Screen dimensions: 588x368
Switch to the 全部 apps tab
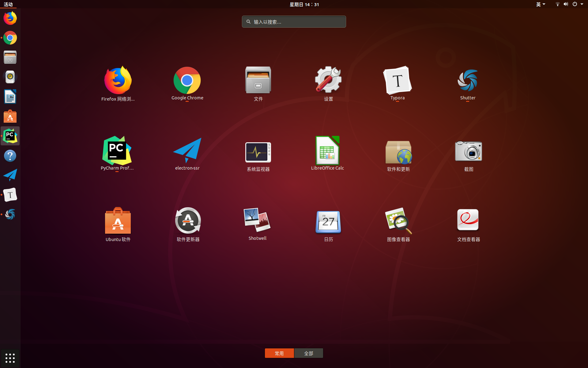pos(308,353)
